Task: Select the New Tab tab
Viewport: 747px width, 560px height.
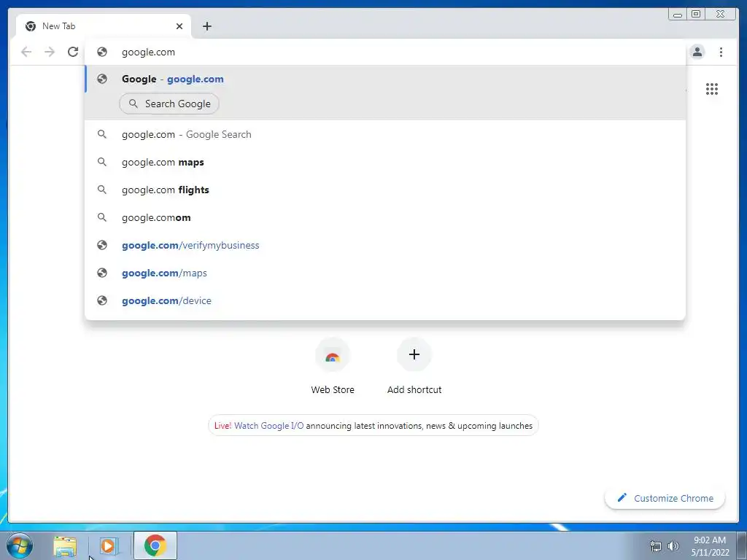Action: (104, 26)
